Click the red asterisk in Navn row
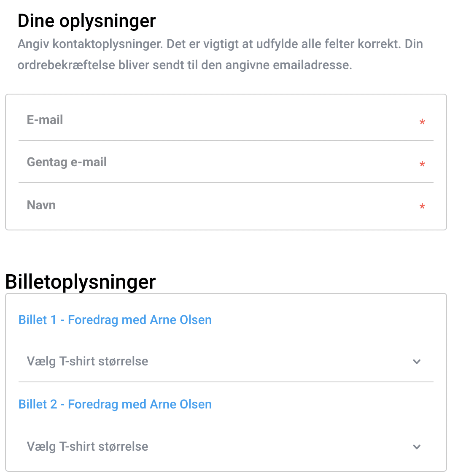 pos(422,206)
